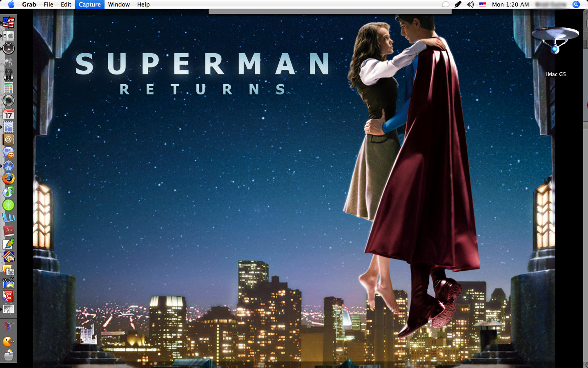Click the highlighted Capture menu

tap(90, 4)
